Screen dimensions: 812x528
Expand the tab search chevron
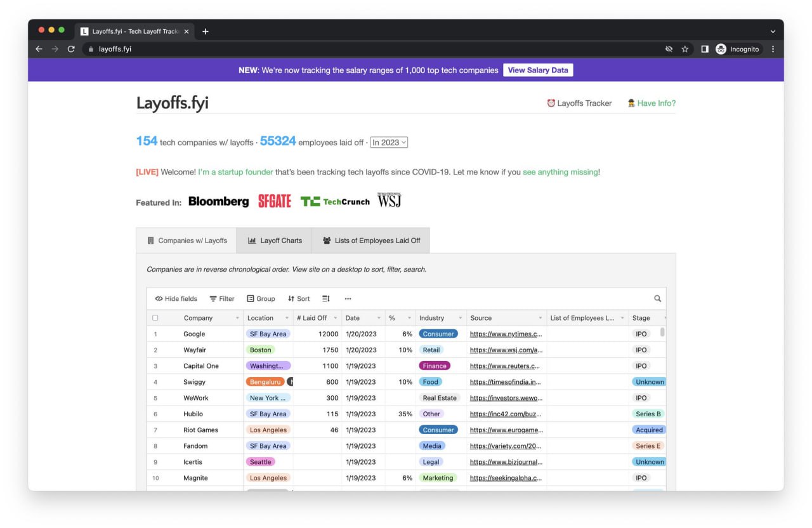773,32
